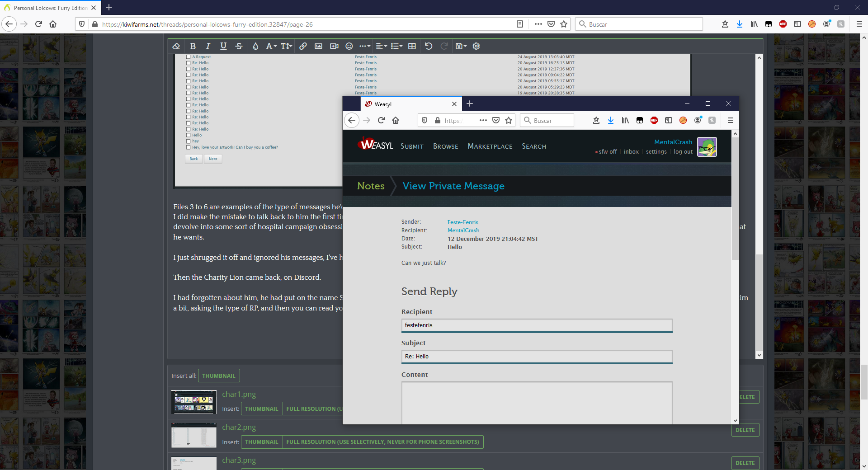Viewport: 868px width, 470px height.
Task: Toggle BB code with the gear icon
Action: 476,46
